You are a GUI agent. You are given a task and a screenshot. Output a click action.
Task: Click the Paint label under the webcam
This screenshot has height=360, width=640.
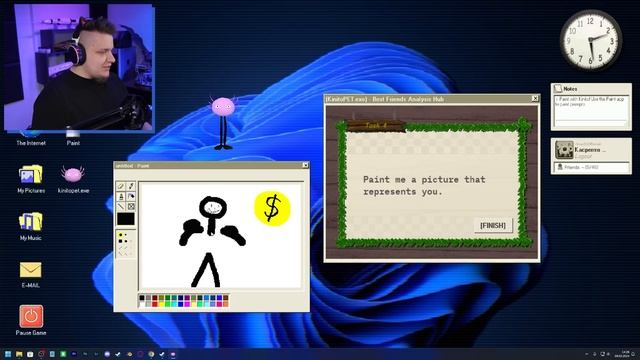point(73,143)
